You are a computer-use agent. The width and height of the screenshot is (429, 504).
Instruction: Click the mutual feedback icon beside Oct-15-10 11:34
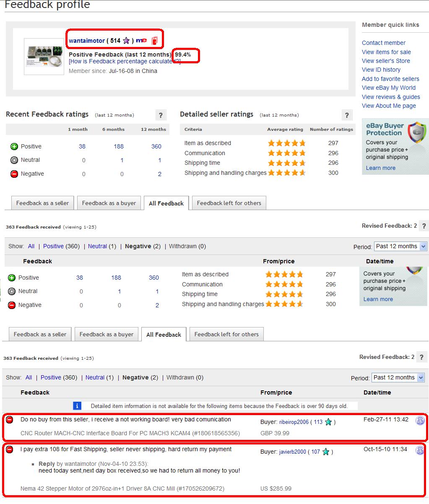pyautogui.click(x=420, y=450)
